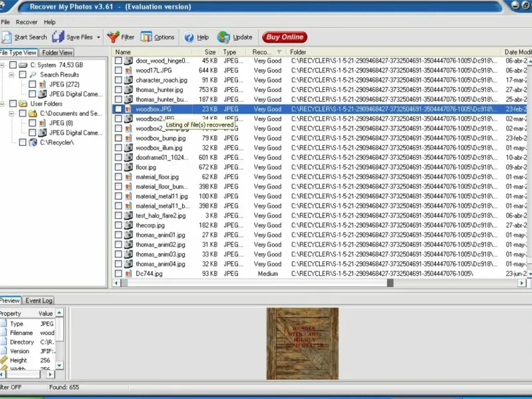532x399 pixels.
Task: Tick the checkbox for woodbox.JPG
Action: (x=118, y=109)
